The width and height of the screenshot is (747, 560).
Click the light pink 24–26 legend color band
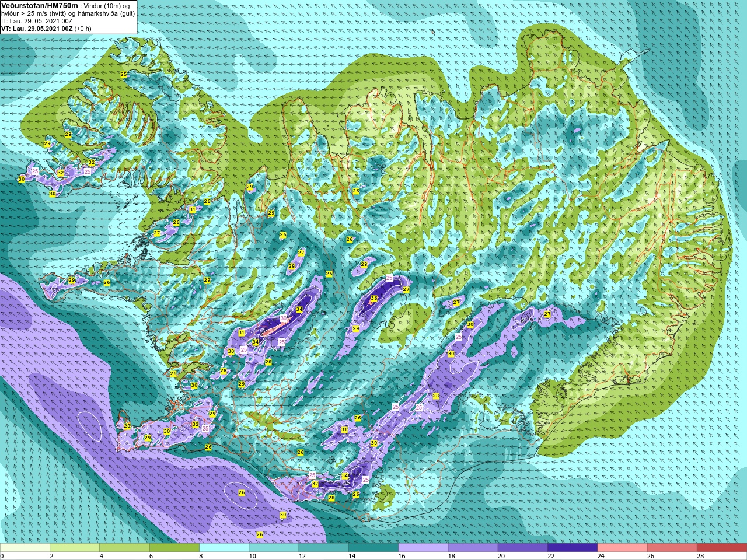622,548
